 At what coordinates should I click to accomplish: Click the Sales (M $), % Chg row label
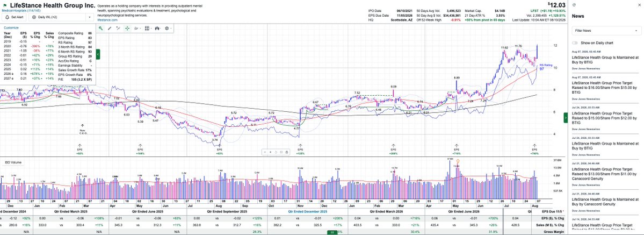(x=551, y=225)
